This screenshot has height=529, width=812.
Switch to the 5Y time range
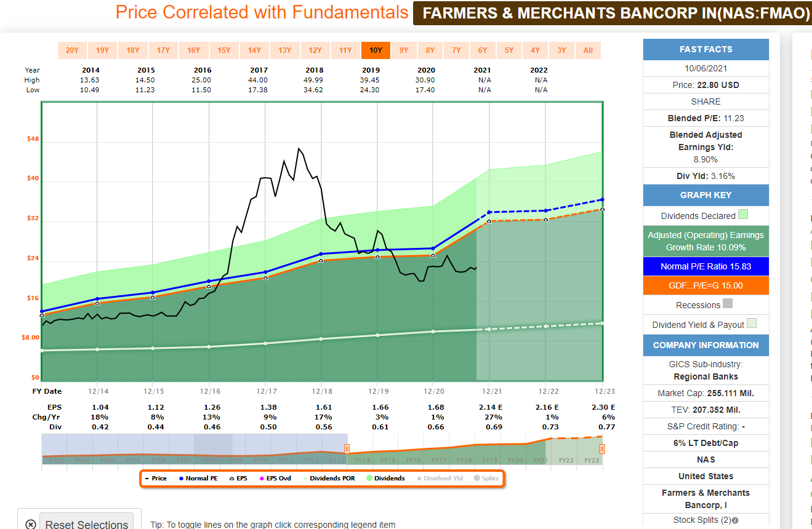coord(509,50)
